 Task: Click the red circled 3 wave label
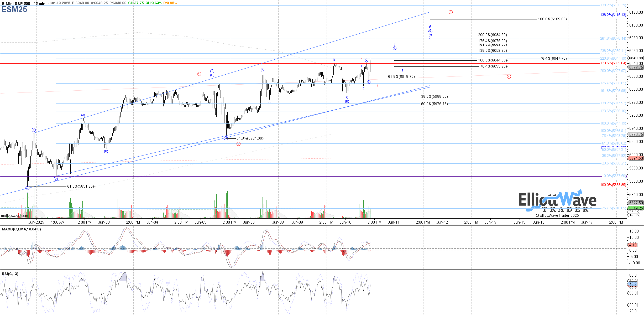(x=451, y=12)
